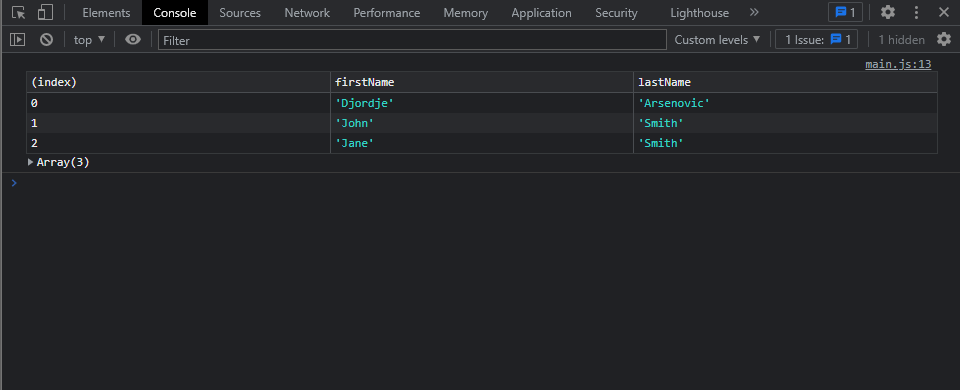Viewport: 960px width, 390px height.
Task: Select the 'Djordje' table cell
Action: coord(482,103)
